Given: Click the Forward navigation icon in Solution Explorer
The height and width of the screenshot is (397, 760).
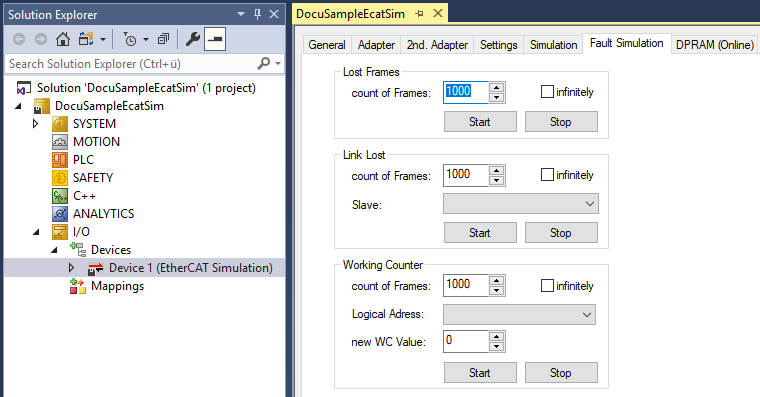Looking at the screenshot, I should point(41,39).
